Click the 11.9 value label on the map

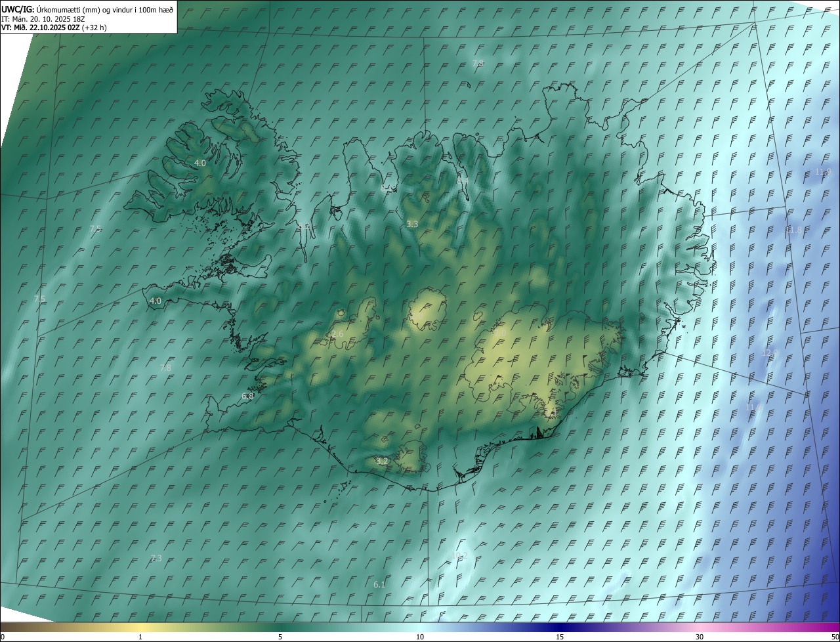click(x=823, y=172)
